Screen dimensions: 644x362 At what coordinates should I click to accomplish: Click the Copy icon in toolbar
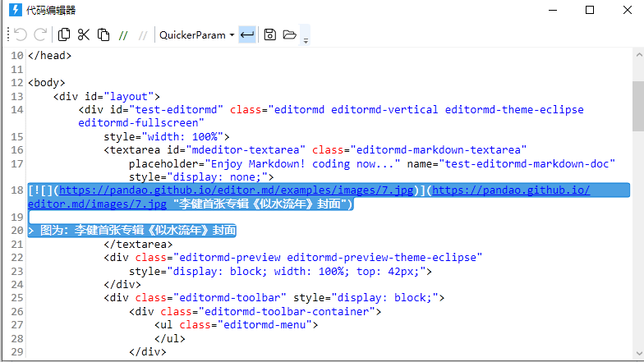(64, 34)
